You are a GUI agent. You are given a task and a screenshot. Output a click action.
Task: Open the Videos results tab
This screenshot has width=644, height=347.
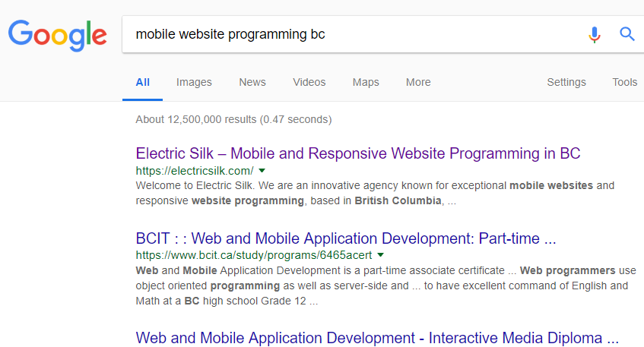click(x=309, y=83)
